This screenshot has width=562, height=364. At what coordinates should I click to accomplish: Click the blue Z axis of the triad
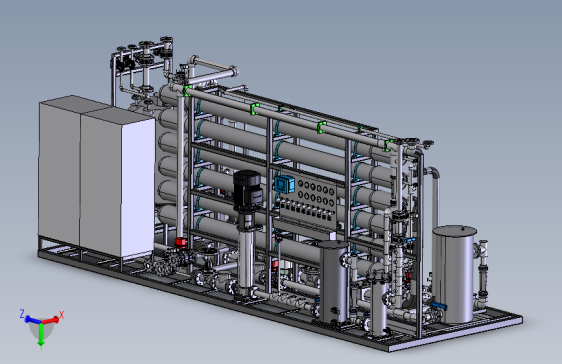click(x=33, y=320)
